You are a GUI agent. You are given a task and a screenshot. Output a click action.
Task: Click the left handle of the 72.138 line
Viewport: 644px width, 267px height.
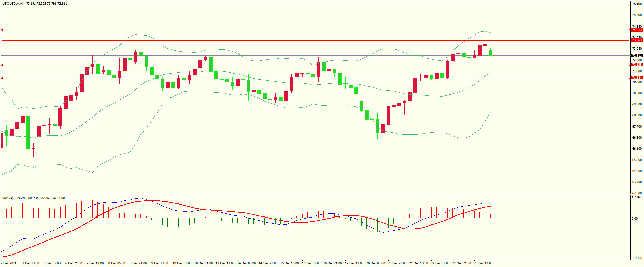[2, 65]
